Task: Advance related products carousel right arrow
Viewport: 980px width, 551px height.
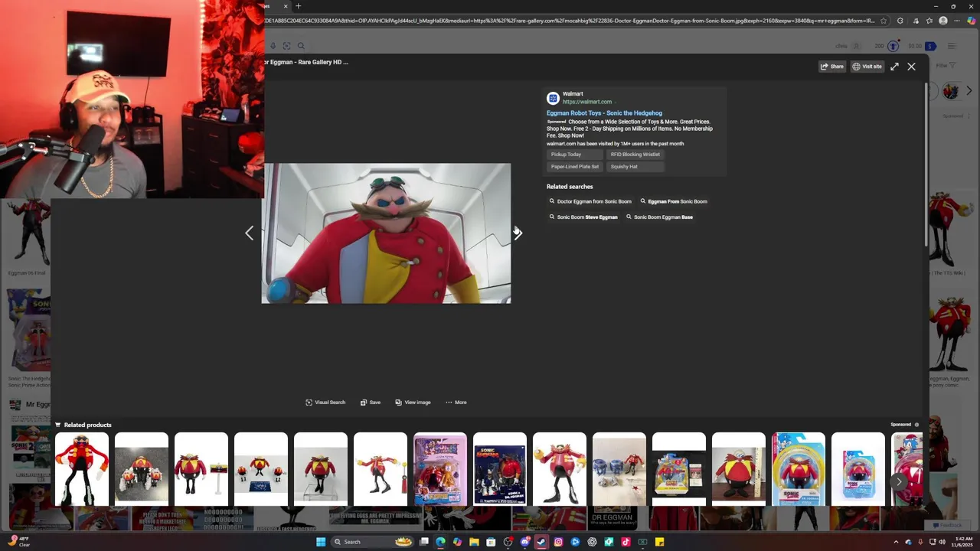Action: pyautogui.click(x=899, y=481)
